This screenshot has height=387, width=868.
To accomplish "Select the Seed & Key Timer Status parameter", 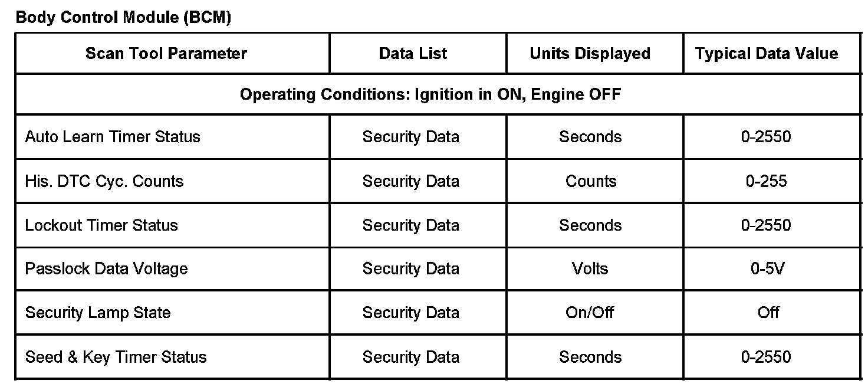I will (116, 358).
